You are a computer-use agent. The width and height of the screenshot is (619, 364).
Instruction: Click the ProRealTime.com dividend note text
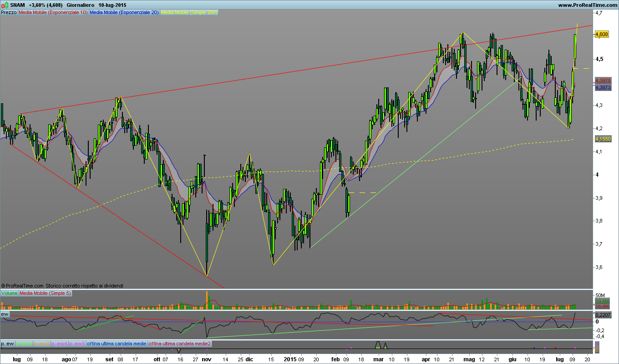(62, 286)
